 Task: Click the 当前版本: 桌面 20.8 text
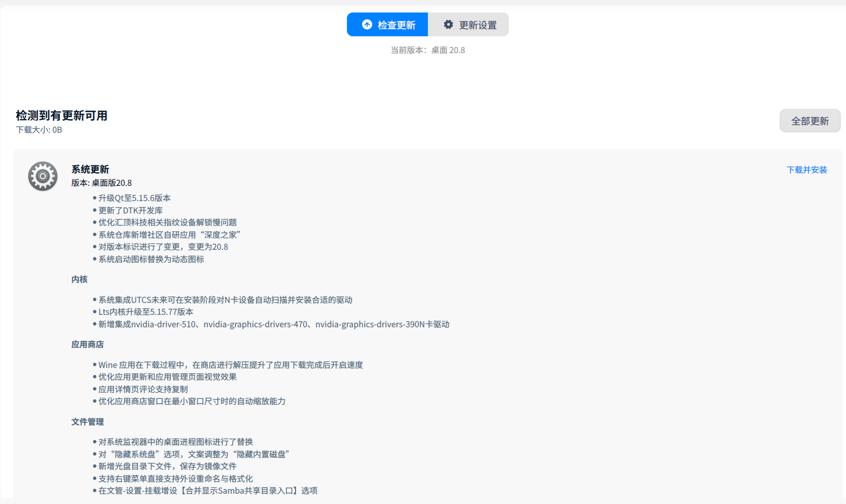point(428,50)
